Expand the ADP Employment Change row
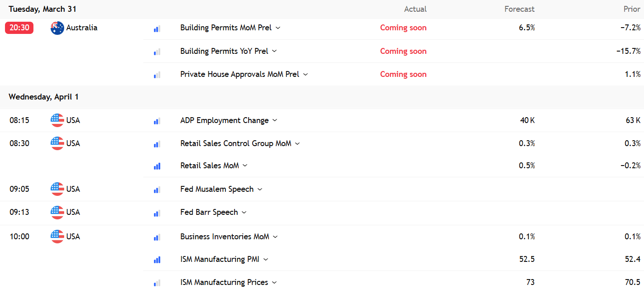Image resolution: width=644 pixels, height=294 pixels. 275,120
